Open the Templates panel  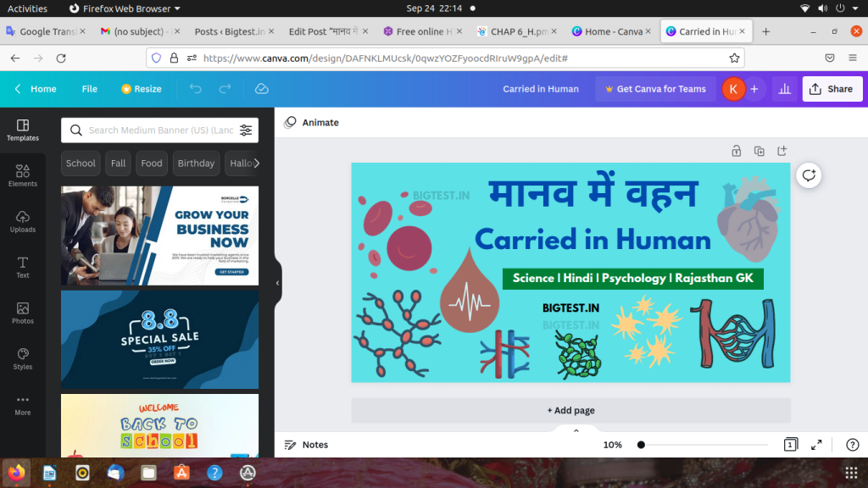pyautogui.click(x=23, y=130)
